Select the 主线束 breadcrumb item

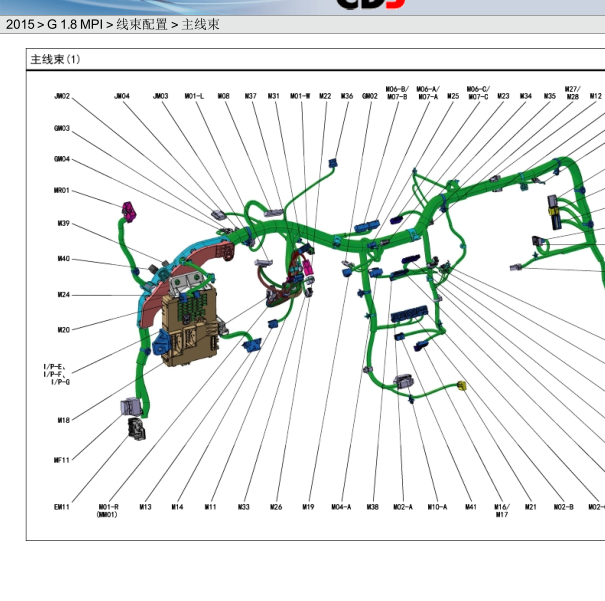point(200,24)
